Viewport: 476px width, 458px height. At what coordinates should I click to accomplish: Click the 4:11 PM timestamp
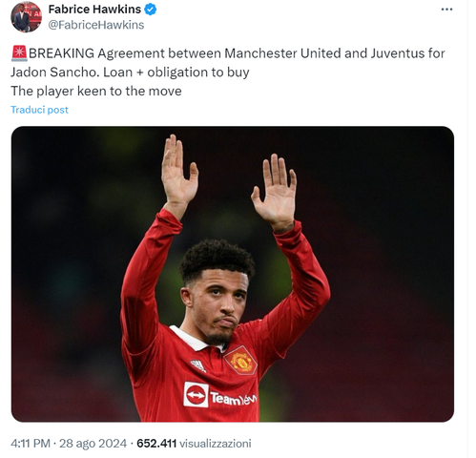coord(31,444)
